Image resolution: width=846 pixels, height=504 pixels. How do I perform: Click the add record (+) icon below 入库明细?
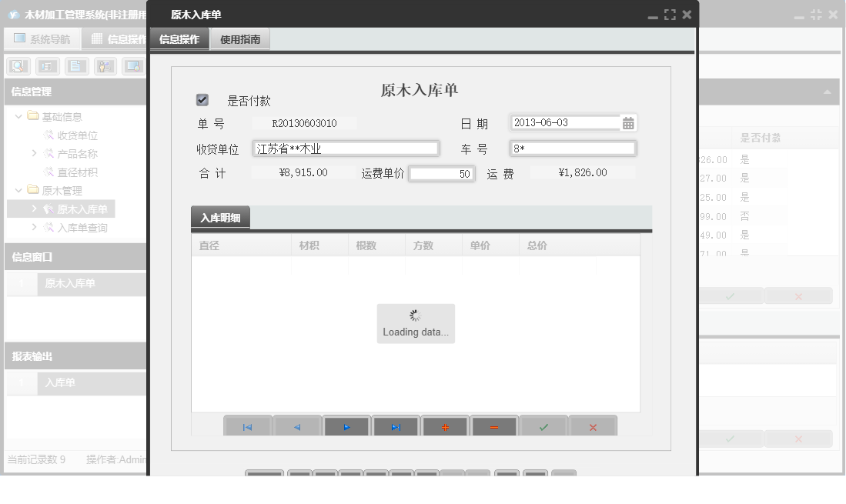click(445, 425)
